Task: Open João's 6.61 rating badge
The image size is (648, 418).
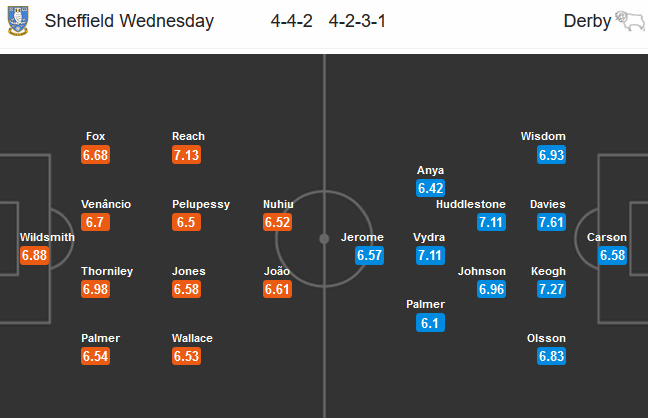Action: (x=277, y=290)
